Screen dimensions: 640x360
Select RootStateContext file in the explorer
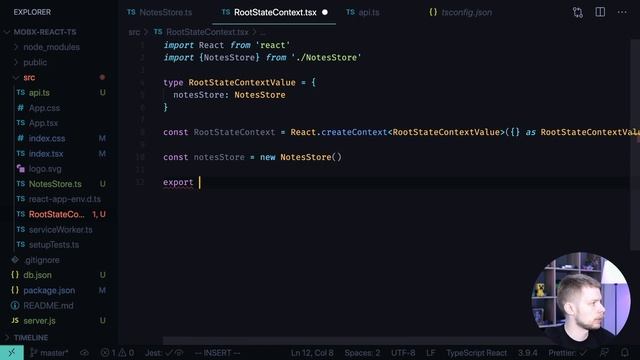coord(56,214)
